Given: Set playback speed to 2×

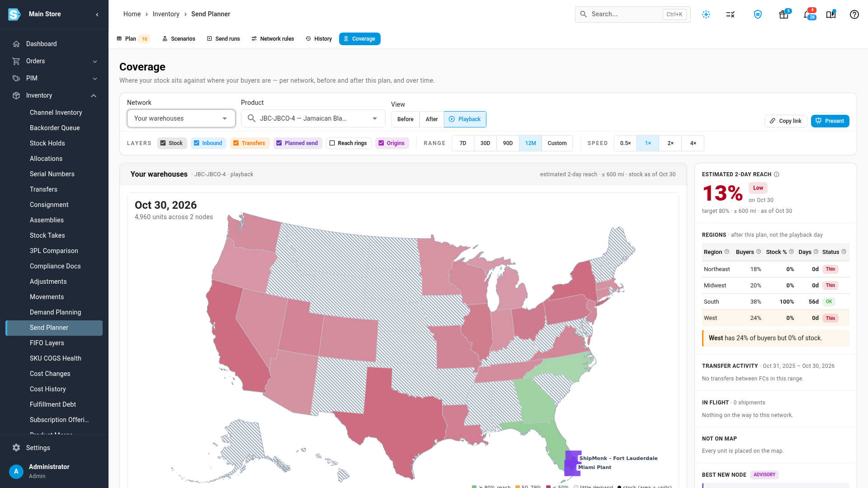Looking at the screenshot, I should pyautogui.click(x=670, y=143).
